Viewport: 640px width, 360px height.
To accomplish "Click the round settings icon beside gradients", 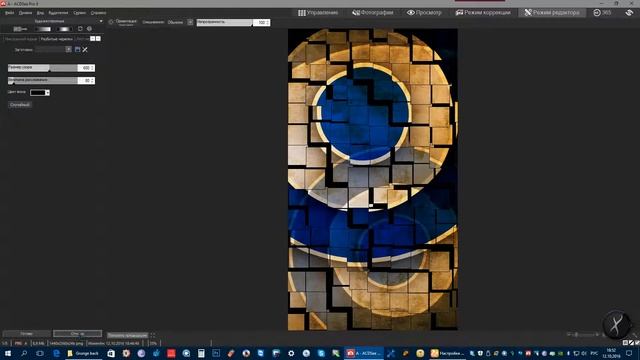I will click(x=89, y=29).
